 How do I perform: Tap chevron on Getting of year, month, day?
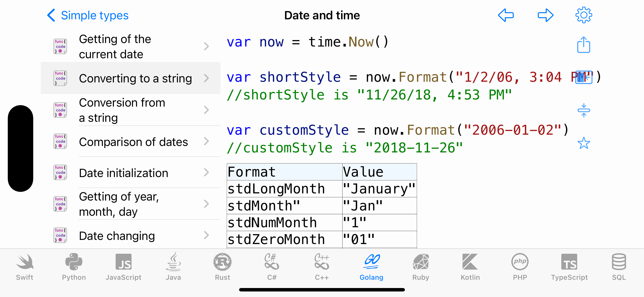(x=206, y=204)
